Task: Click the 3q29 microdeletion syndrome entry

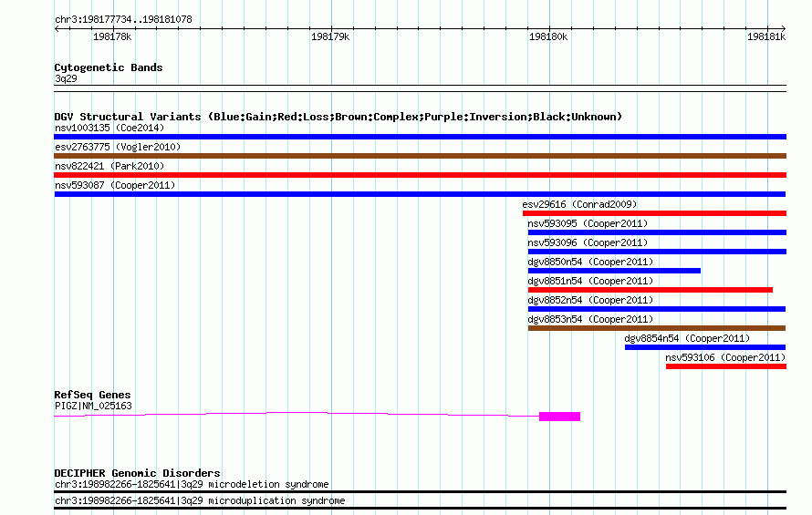Action: pyautogui.click(x=192, y=485)
